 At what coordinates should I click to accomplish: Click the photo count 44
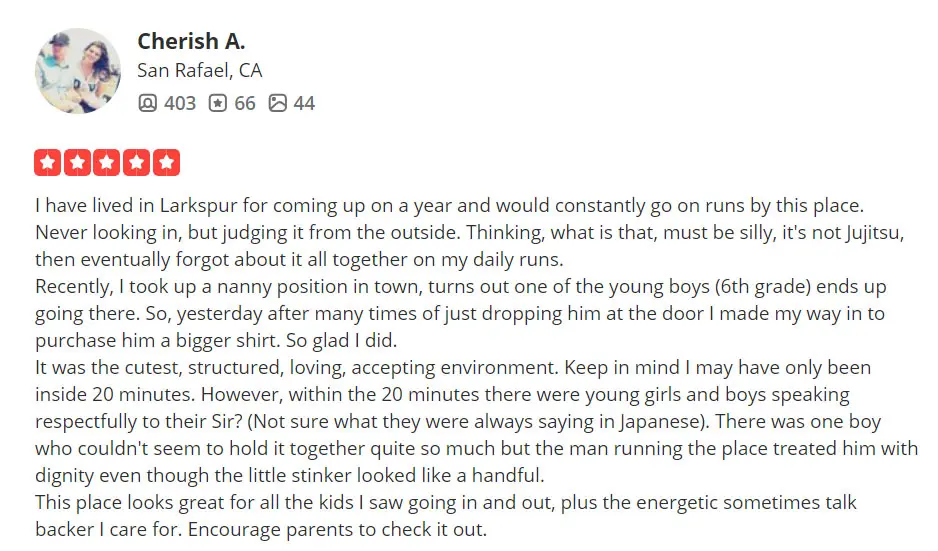[x=304, y=103]
